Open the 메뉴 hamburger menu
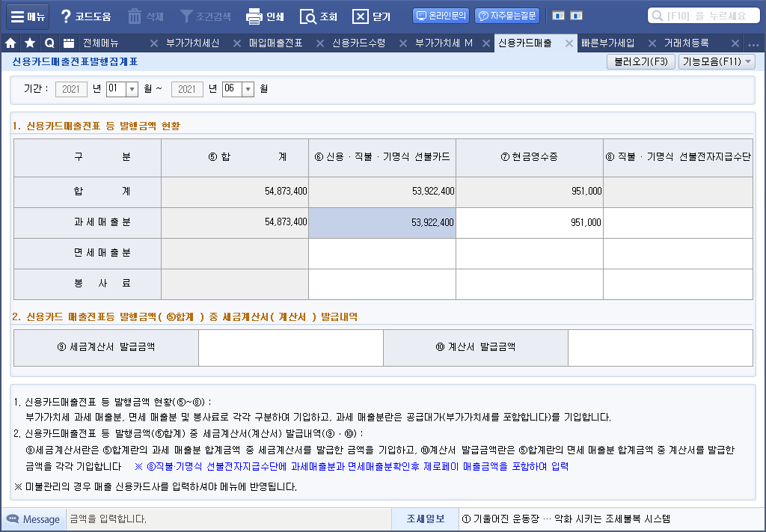 [28, 16]
